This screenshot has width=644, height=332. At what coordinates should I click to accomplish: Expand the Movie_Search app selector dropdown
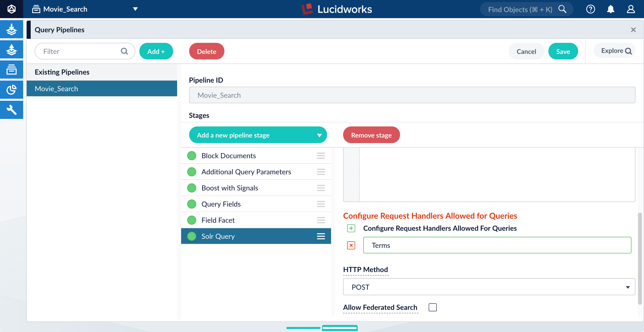click(x=135, y=9)
